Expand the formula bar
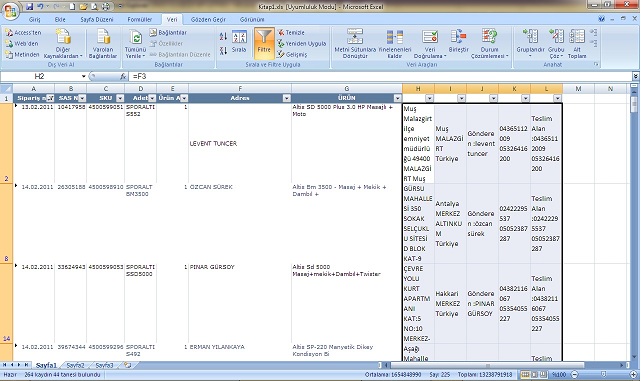 [x=636, y=76]
